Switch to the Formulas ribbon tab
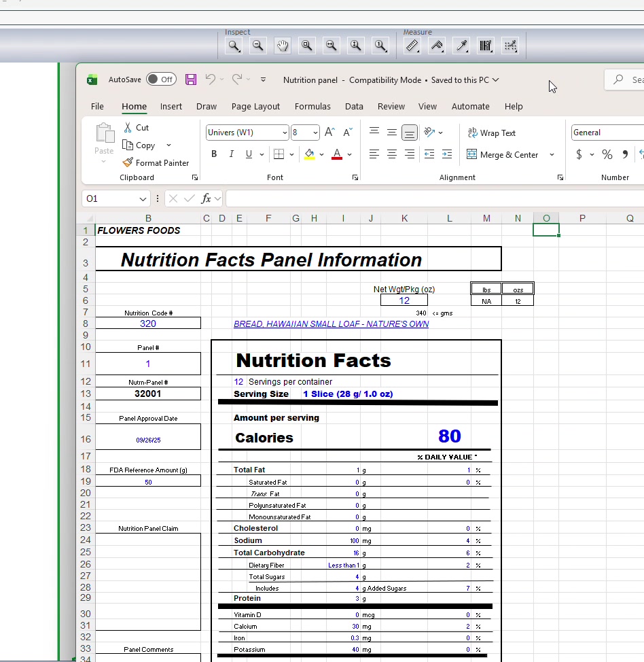644x662 pixels. 312,106
